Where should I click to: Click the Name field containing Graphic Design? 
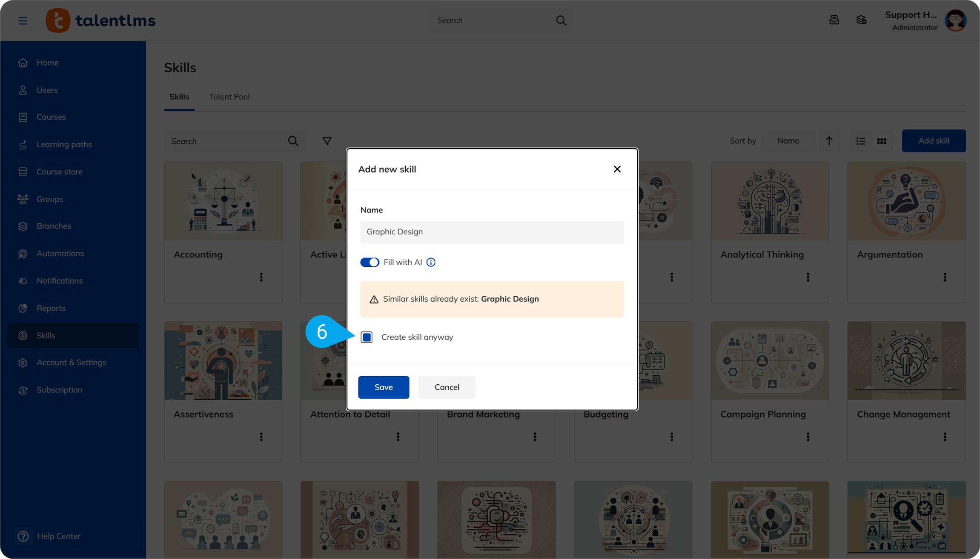pos(492,232)
